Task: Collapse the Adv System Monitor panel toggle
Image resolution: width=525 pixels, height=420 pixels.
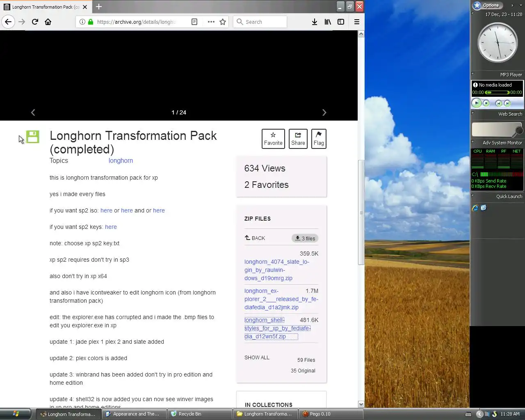Action: [x=472, y=142]
